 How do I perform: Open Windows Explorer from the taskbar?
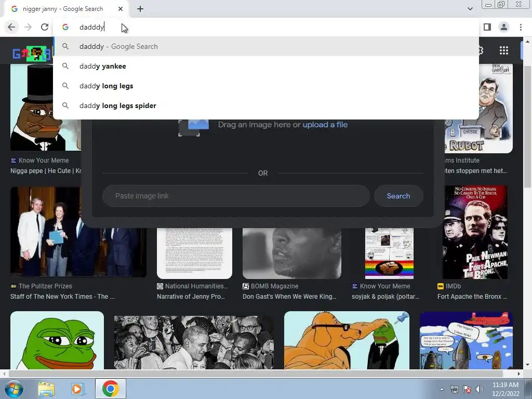[46, 389]
